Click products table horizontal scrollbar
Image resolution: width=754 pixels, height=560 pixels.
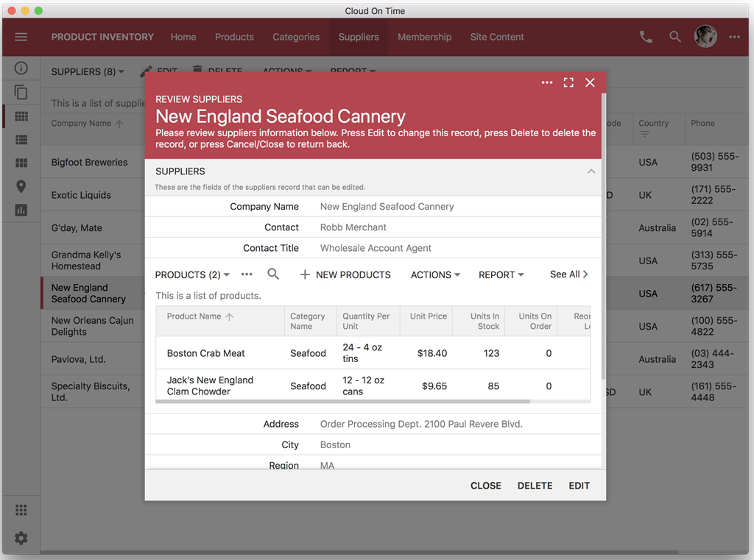pos(343,401)
